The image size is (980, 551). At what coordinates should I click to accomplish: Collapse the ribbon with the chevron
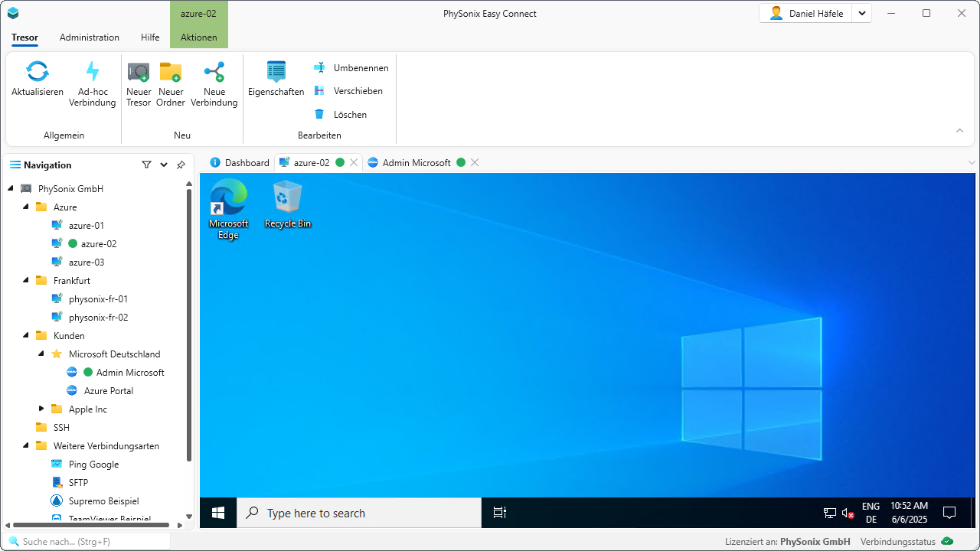pos(959,131)
